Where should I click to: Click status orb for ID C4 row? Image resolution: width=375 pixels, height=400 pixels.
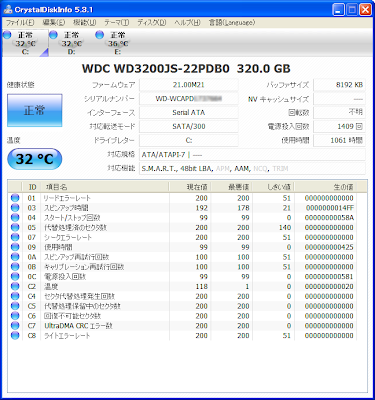(x=15, y=296)
